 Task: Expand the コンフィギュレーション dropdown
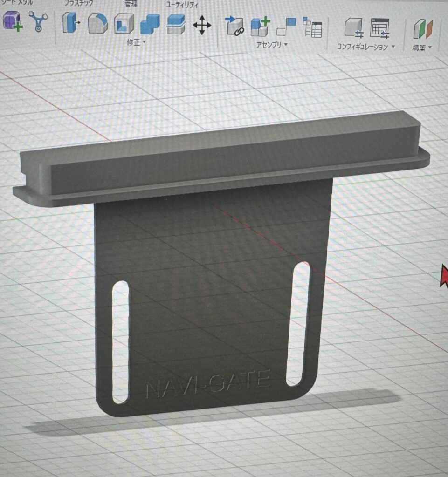point(366,47)
